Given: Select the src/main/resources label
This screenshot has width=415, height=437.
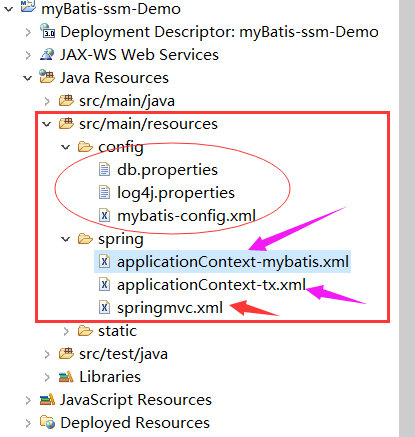Looking at the screenshot, I should [148, 124].
